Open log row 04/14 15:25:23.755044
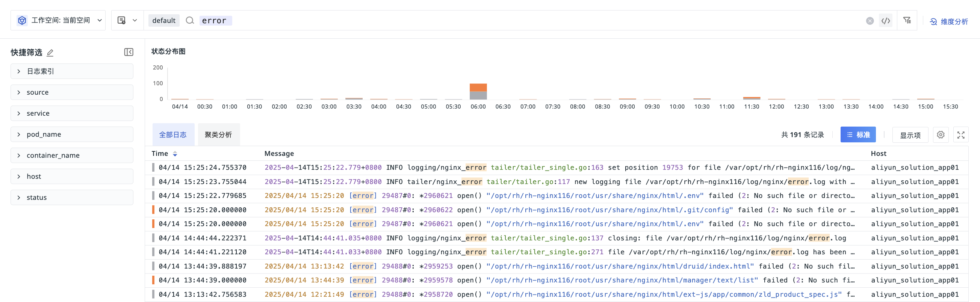 coord(557,182)
